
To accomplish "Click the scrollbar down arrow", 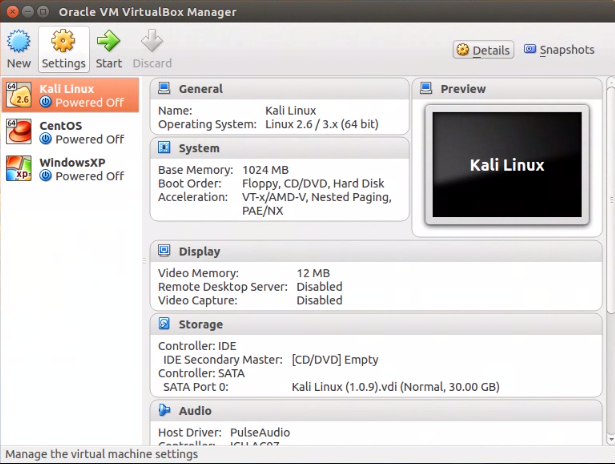I will point(610,439).
